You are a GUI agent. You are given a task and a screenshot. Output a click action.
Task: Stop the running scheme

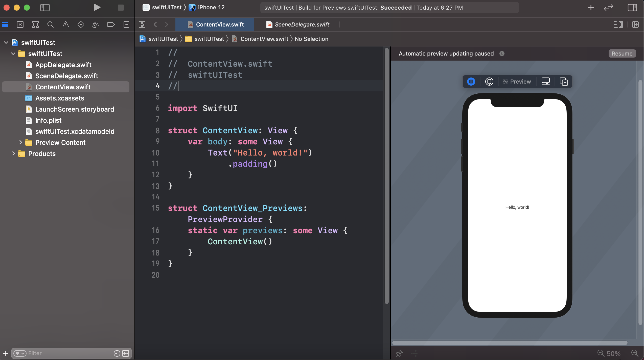(121, 8)
